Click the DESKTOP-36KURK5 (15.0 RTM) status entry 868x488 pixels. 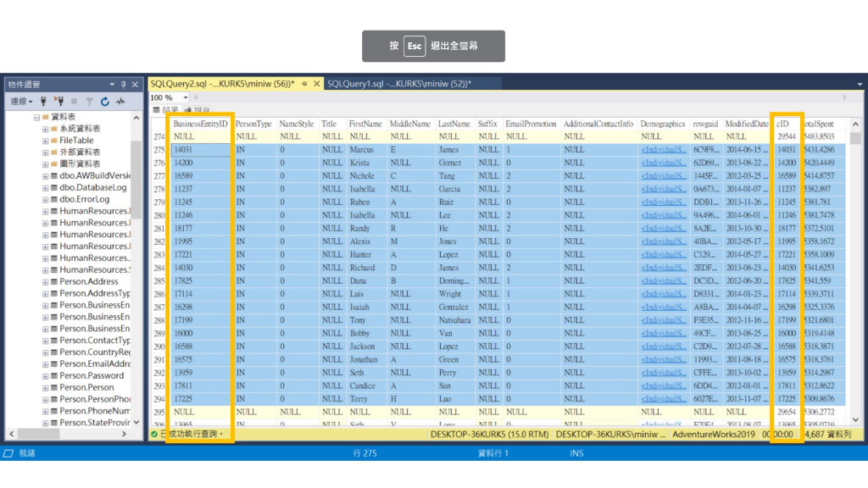coord(489,435)
